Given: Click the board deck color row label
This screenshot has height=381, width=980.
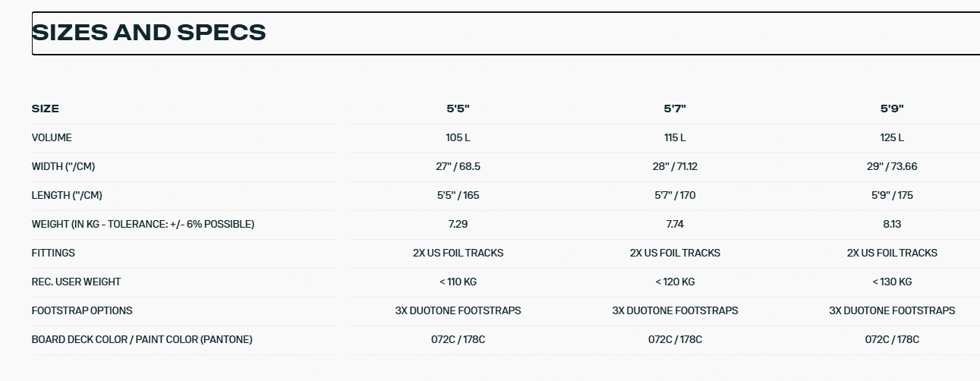Looking at the screenshot, I should (x=142, y=340).
